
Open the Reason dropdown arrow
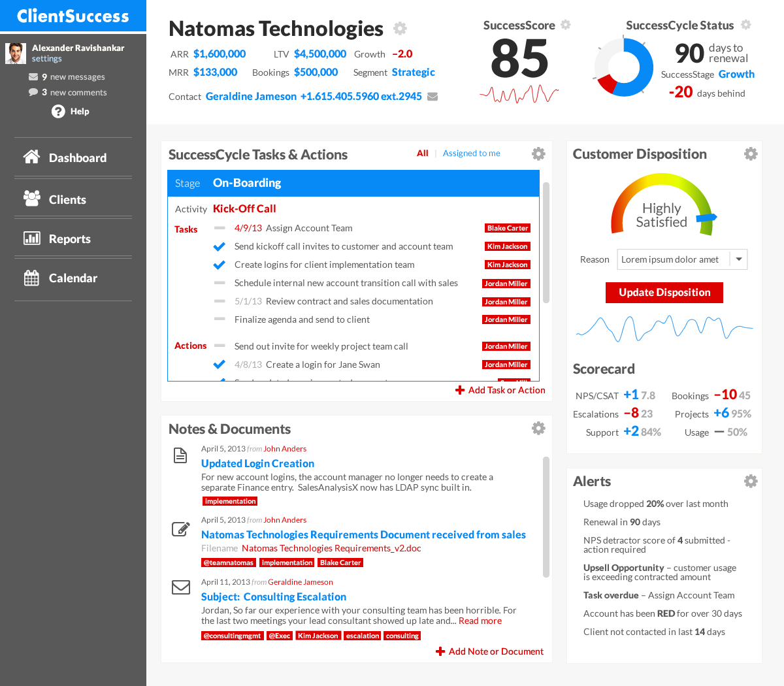[739, 259]
